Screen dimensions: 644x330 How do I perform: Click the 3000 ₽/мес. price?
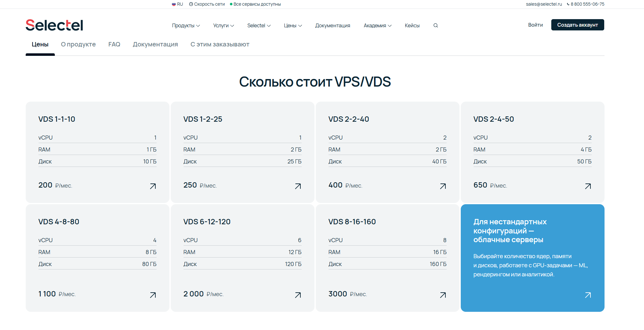(x=348, y=294)
